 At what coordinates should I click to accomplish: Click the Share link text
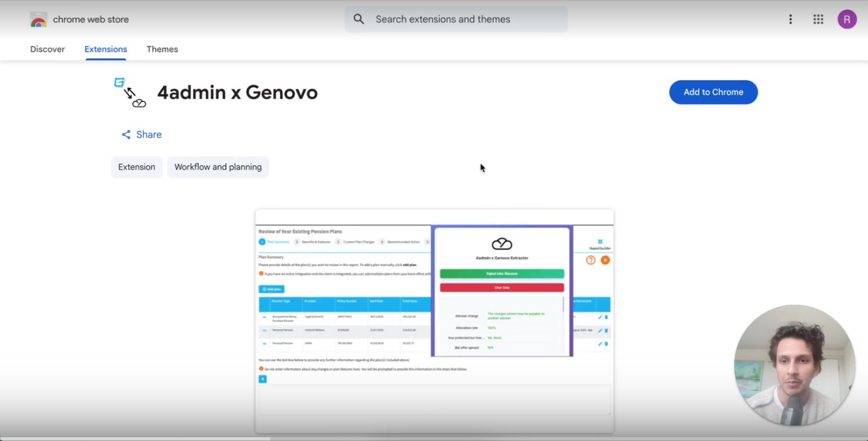(x=149, y=134)
